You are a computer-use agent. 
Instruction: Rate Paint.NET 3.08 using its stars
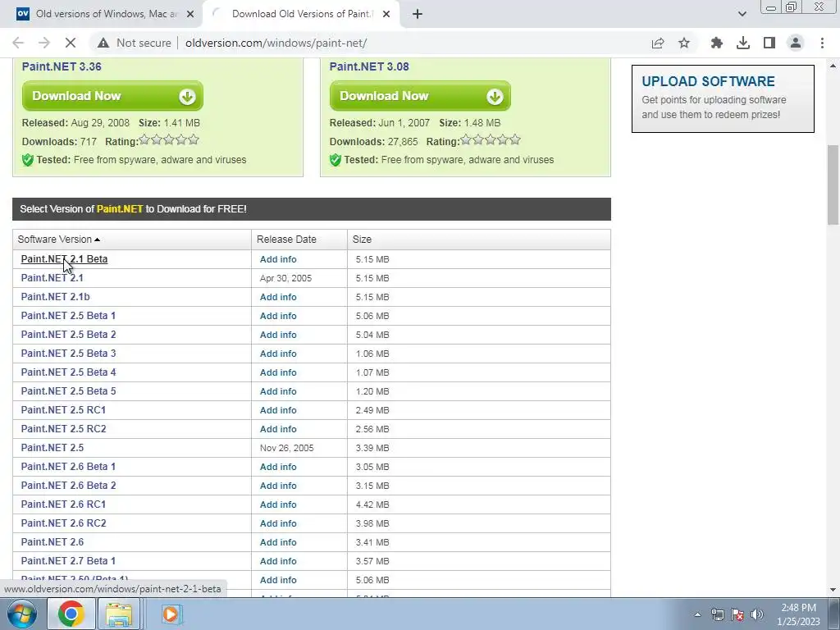pos(491,139)
